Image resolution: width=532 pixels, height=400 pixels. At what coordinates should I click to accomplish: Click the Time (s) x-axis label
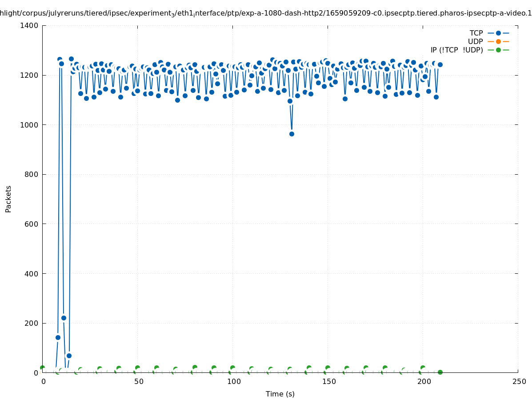point(280,394)
